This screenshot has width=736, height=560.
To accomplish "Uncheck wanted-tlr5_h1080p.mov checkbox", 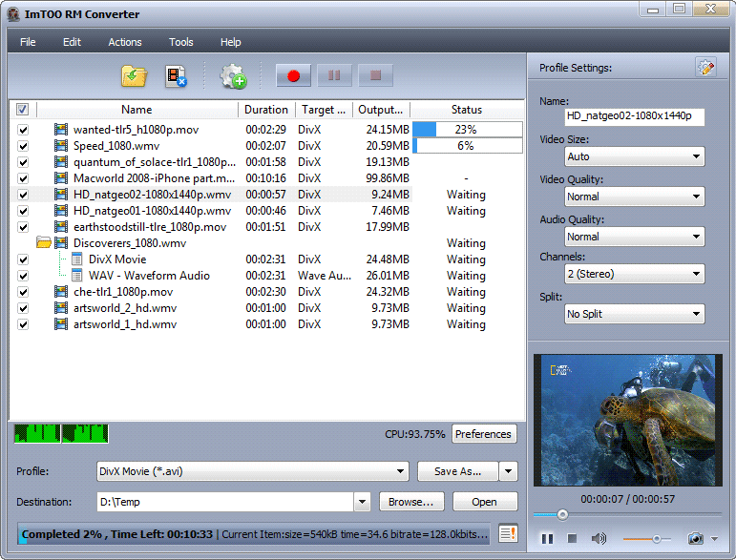I will (x=23, y=130).
